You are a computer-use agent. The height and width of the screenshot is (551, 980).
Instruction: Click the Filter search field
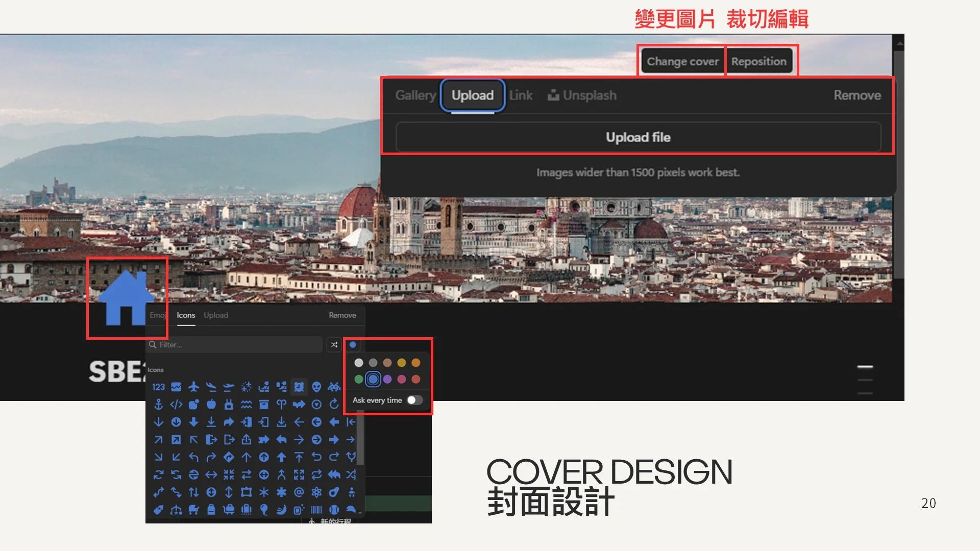pyautogui.click(x=235, y=345)
